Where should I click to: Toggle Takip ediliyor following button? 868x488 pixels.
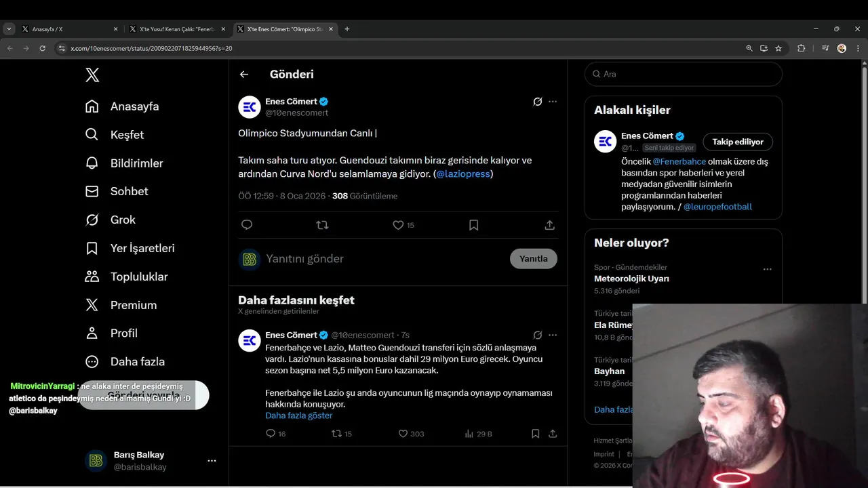pyautogui.click(x=738, y=142)
